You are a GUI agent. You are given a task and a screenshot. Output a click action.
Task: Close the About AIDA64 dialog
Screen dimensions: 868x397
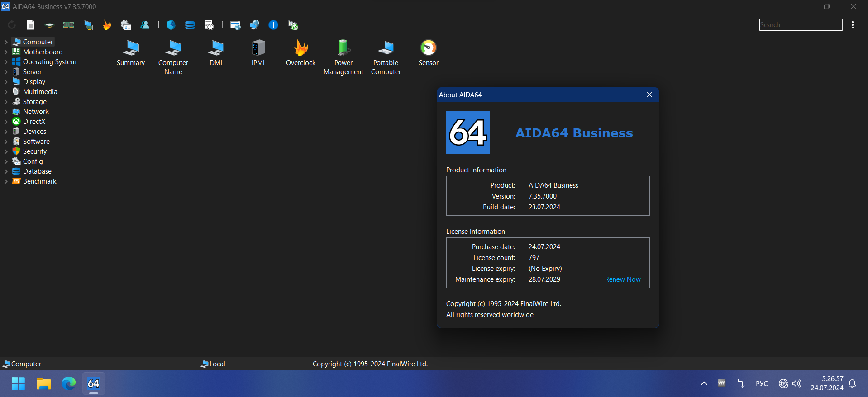click(649, 95)
